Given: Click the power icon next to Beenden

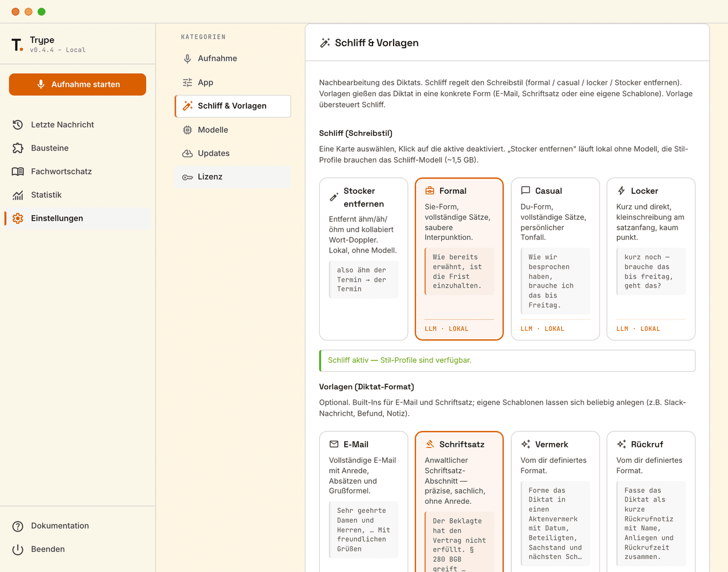Looking at the screenshot, I should pyautogui.click(x=18, y=549).
